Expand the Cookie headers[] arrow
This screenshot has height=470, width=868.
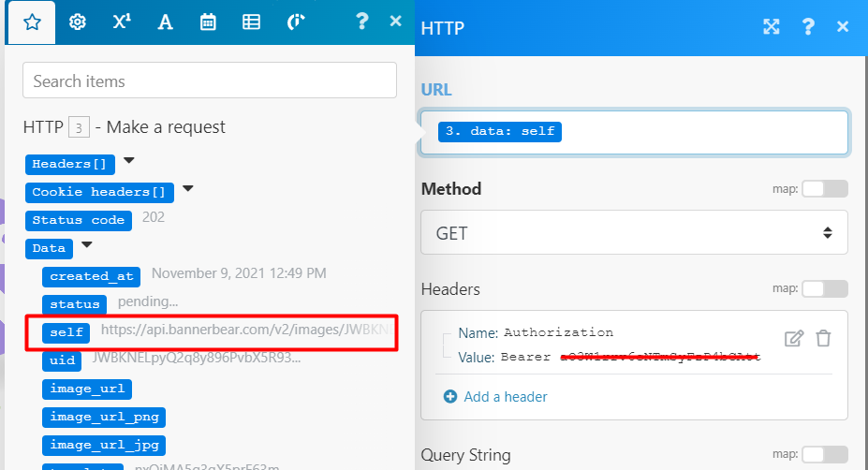(187, 189)
